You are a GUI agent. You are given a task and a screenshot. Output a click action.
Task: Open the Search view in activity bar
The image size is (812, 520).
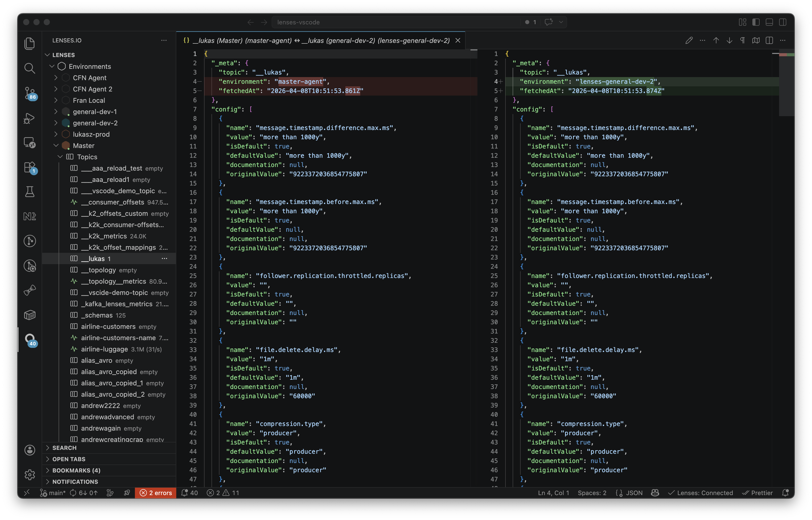pyautogui.click(x=30, y=68)
